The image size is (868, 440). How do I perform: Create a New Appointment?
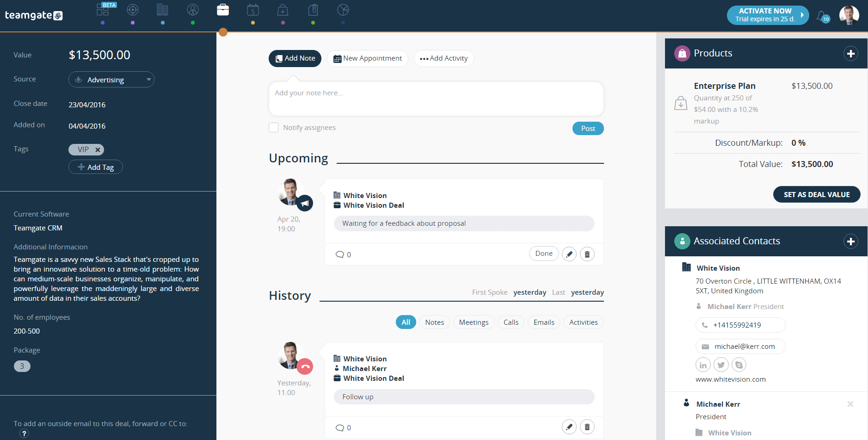pyautogui.click(x=368, y=58)
